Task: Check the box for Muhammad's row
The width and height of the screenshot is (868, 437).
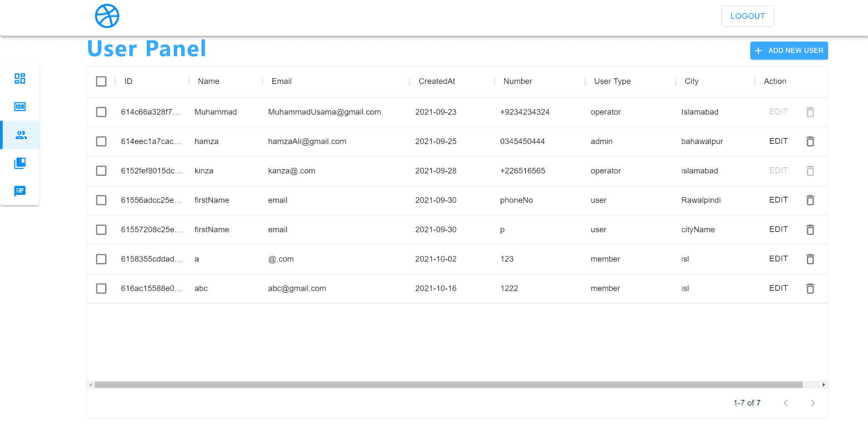Action: pos(101,112)
